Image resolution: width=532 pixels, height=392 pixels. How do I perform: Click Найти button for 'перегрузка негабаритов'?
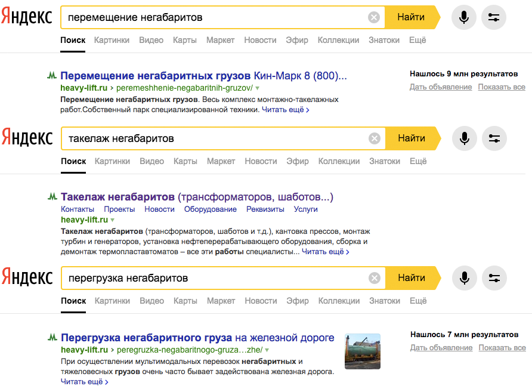tap(413, 278)
